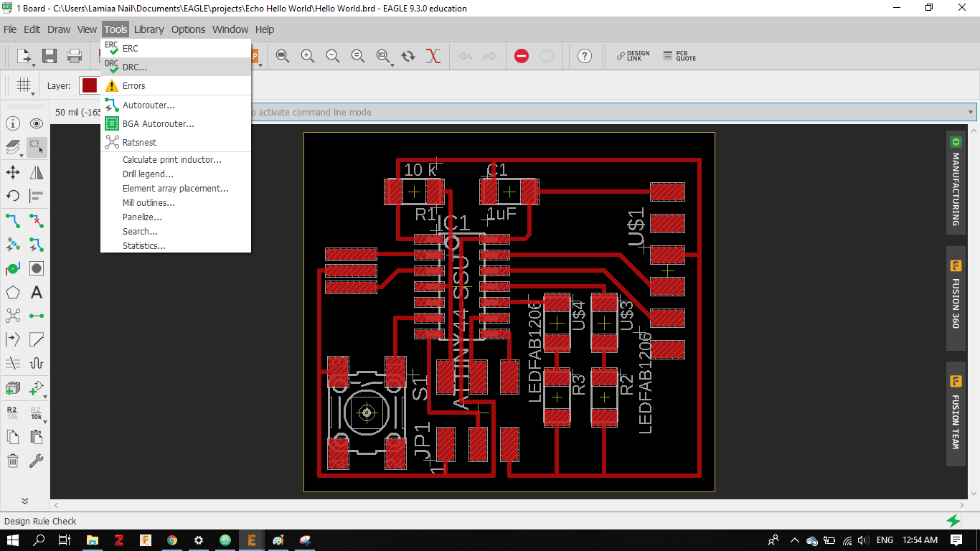Select the Text tool
Image resolution: width=980 pixels, height=551 pixels.
pyautogui.click(x=37, y=293)
